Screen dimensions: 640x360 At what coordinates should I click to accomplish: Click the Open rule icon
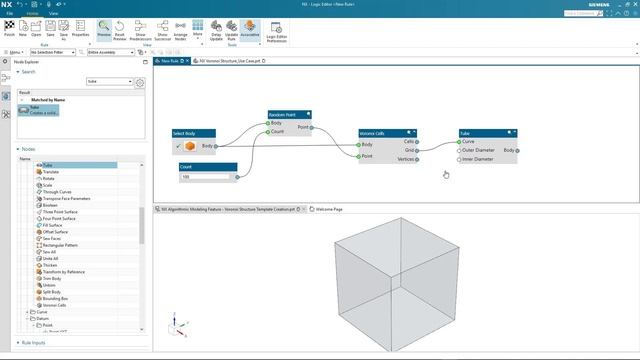click(x=36, y=27)
